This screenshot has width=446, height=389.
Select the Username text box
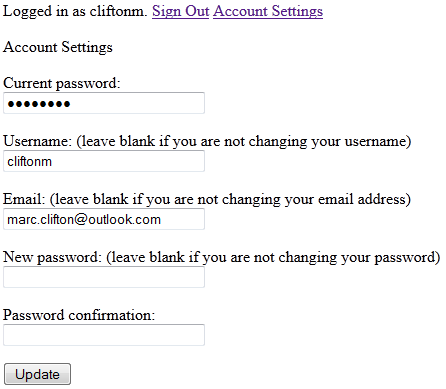pyautogui.click(x=104, y=161)
